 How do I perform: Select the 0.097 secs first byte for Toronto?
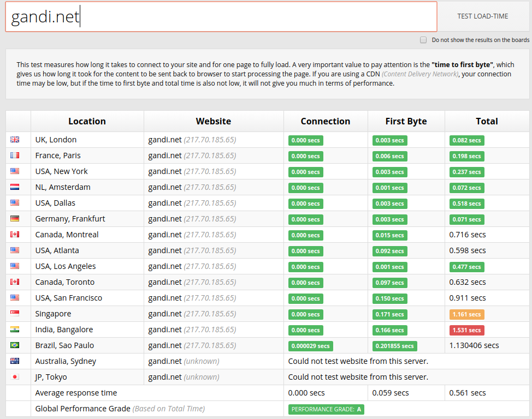tap(389, 283)
